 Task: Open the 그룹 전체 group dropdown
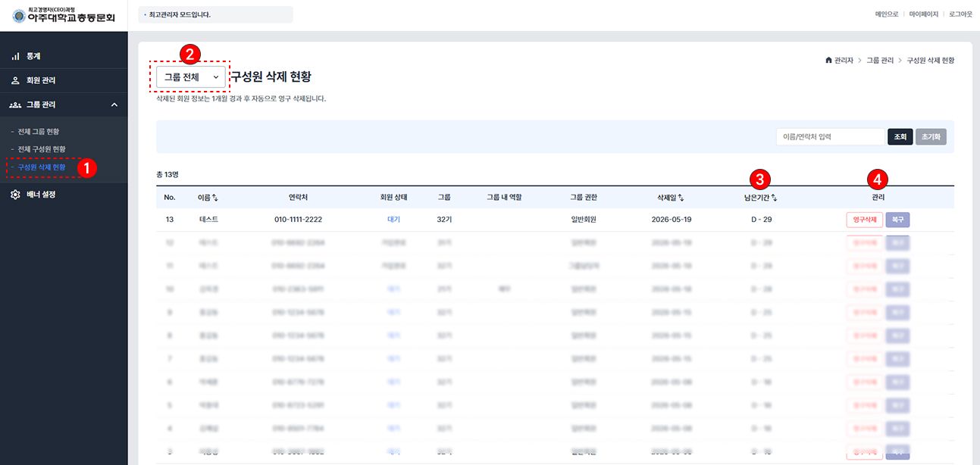[x=191, y=77]
